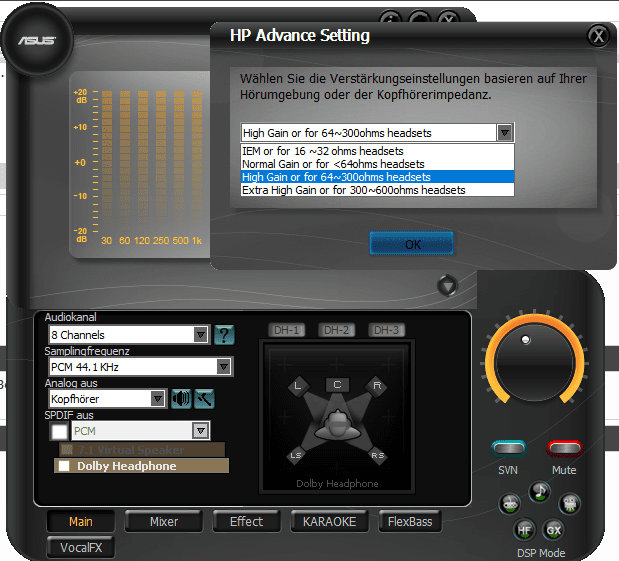
Task: Select the DH-3 Dolby Headphone mode
Action: pos(386,330)
